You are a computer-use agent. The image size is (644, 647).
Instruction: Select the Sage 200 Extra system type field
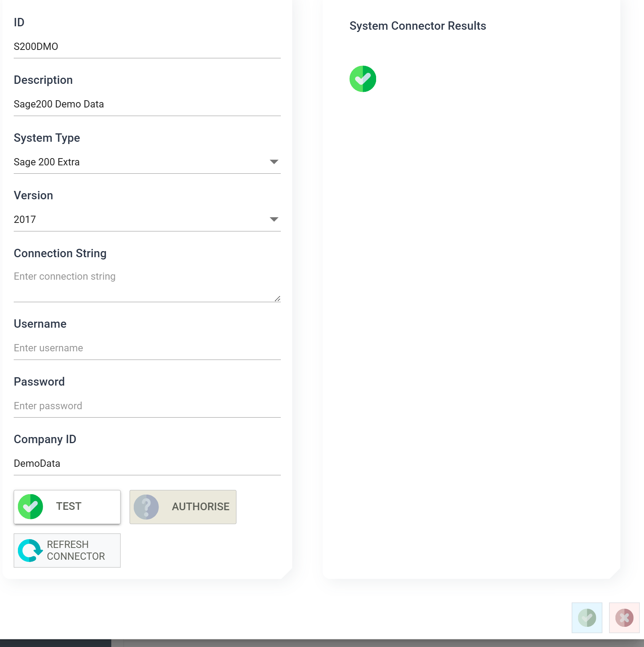pyautogui.click(x=147, y=162)
